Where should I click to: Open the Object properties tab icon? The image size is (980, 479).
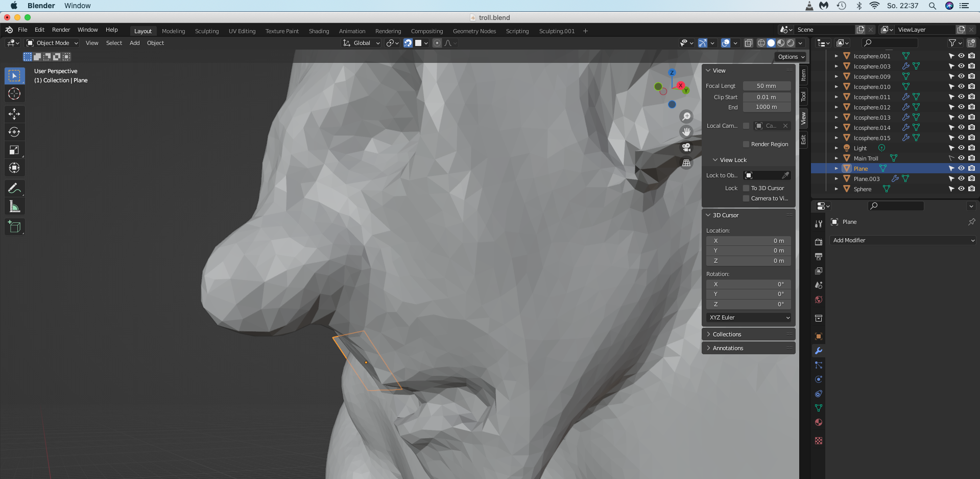(x=819, y=336)
